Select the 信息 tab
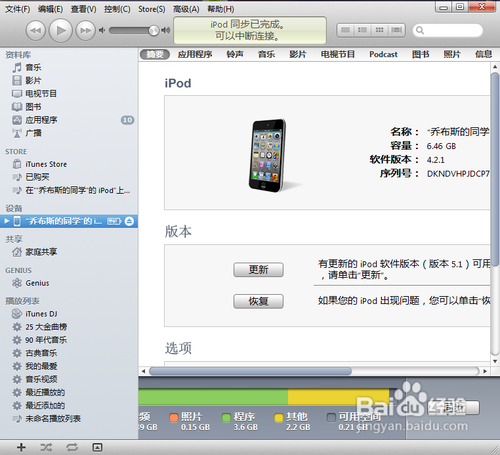The width and height of the screenshot is (500, 455). click(484, 54)
